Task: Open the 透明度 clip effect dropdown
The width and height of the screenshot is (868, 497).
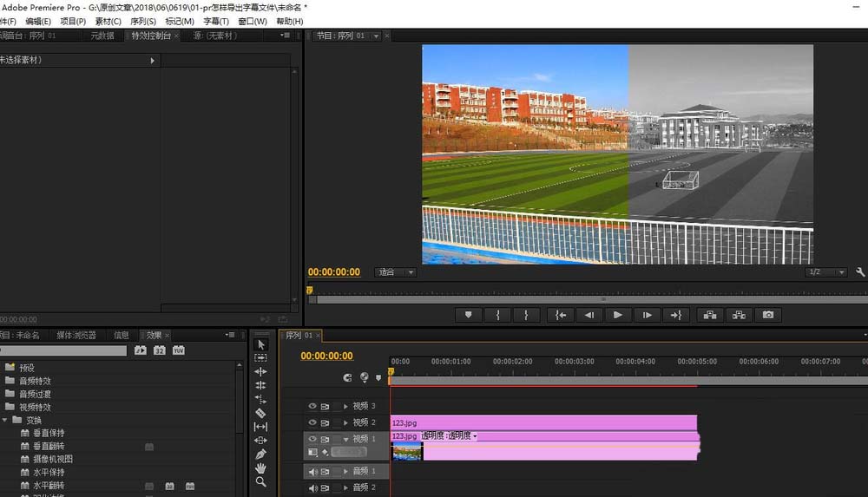Action: (x=475, y=436)
